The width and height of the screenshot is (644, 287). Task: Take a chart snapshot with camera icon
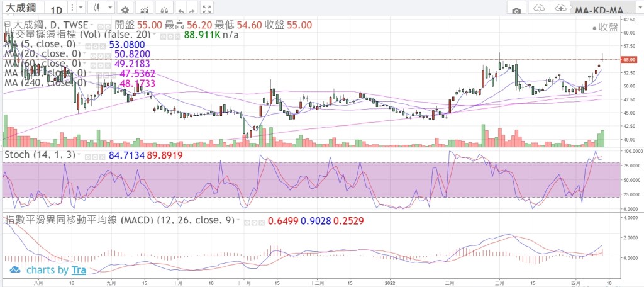516,10
